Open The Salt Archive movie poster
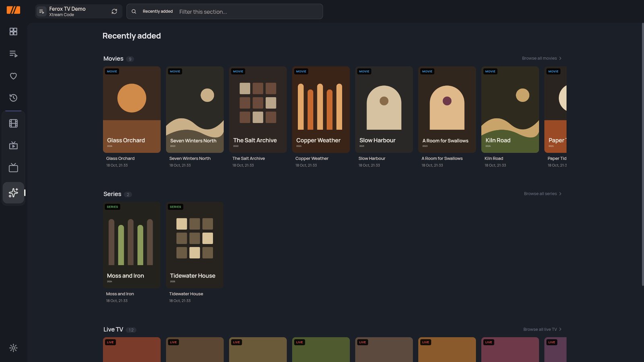This screenshot has width=644, height=362. click(258, 109)
